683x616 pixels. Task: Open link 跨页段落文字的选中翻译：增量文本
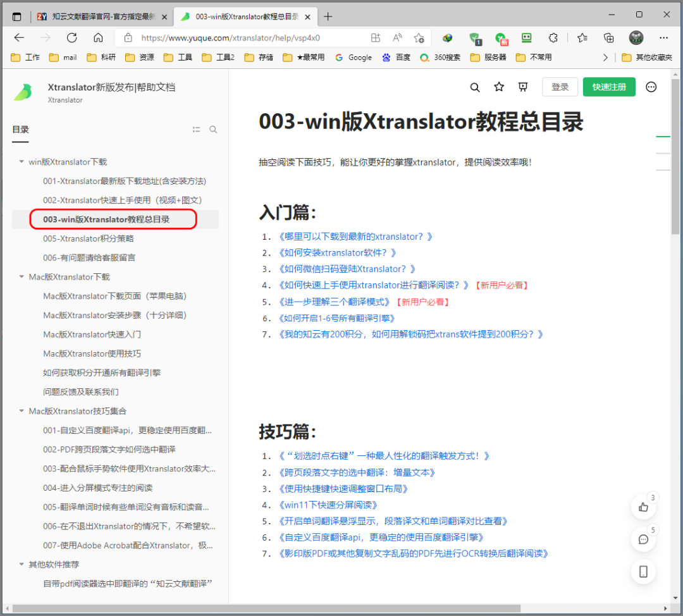coord(357,472)
